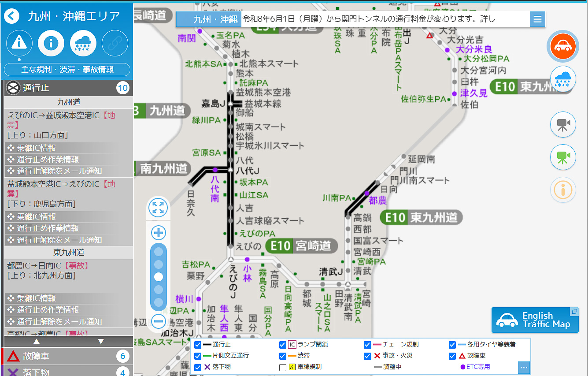Click the red triangle 故障車 icon
This screenshot has height=376, width=588.
click(x=13, y=356)
